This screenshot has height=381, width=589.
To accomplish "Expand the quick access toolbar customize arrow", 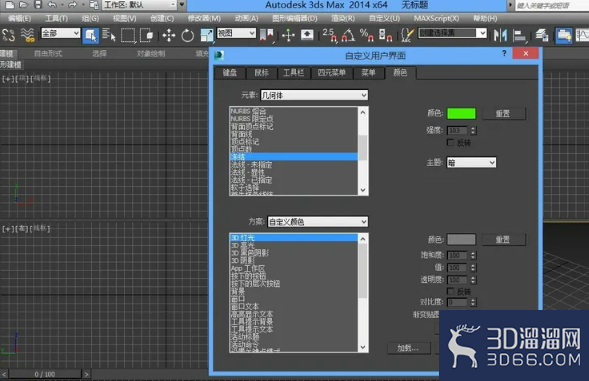I will coord(182,5).
